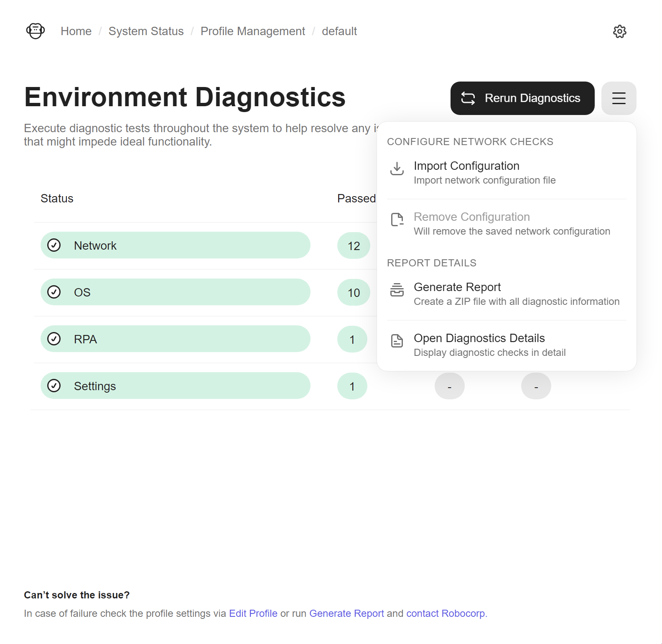This screenshot has height=644, width=662.
Task: Click the Robocorp monkey logo icon
Action: click(36, 31)
